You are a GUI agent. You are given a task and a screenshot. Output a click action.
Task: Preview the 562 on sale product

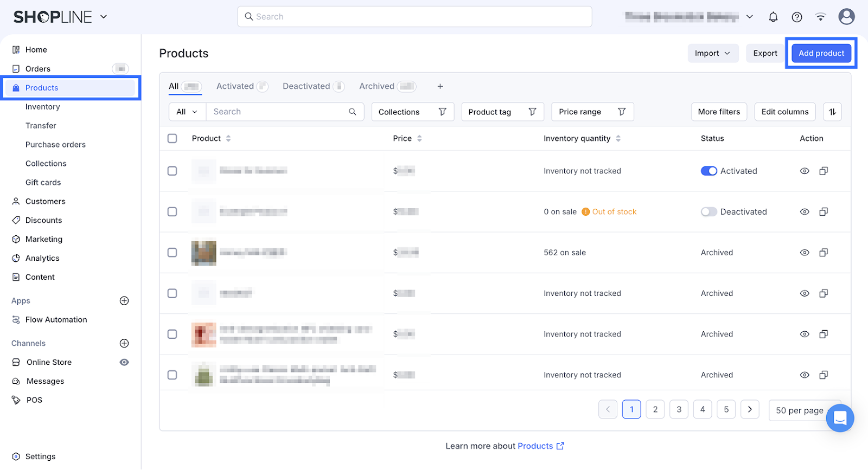805,253
